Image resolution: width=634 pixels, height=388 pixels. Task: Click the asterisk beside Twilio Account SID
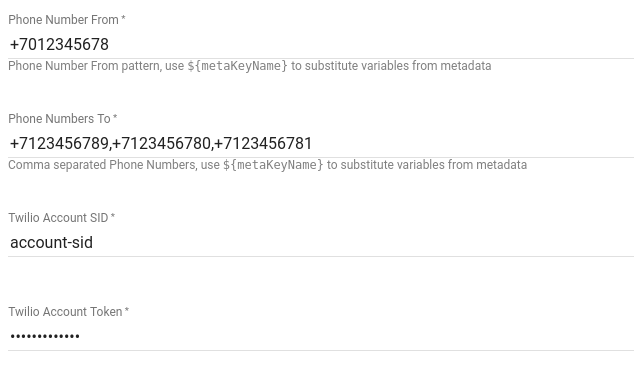click(113, 216)
